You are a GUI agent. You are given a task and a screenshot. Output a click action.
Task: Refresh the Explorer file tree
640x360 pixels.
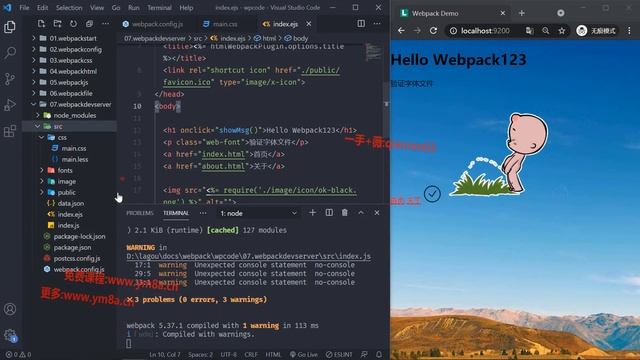(73, 24)
